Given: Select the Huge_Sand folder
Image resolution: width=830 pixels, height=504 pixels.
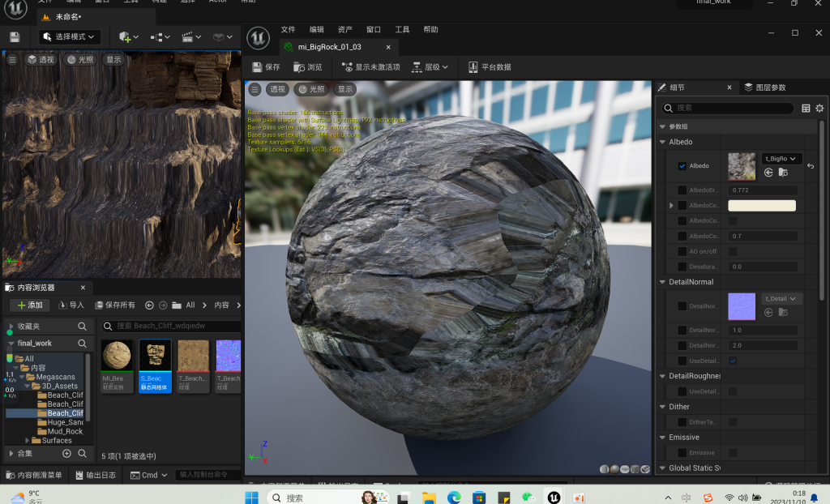Looking at the screenshot, I should tap(60, 422).
